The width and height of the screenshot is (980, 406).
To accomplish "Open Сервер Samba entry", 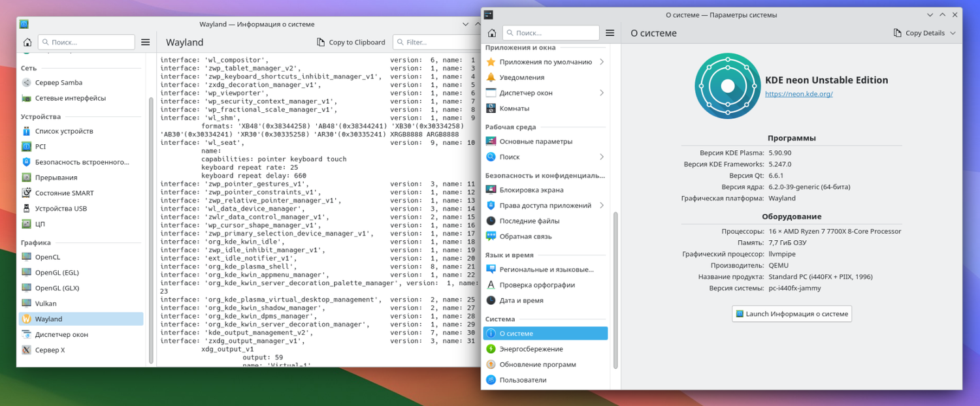I will [81, 82].
